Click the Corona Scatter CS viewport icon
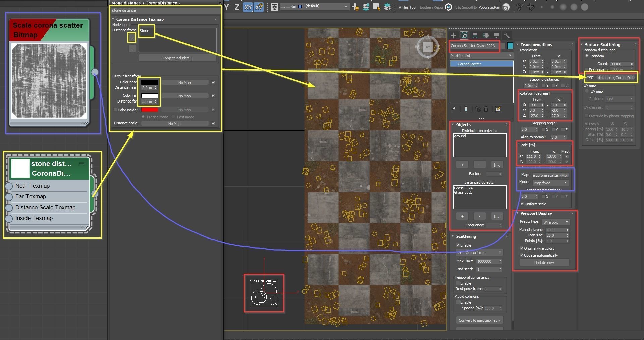Image resolution: width=644 pixels, height=340 pixels. (264, 292)
